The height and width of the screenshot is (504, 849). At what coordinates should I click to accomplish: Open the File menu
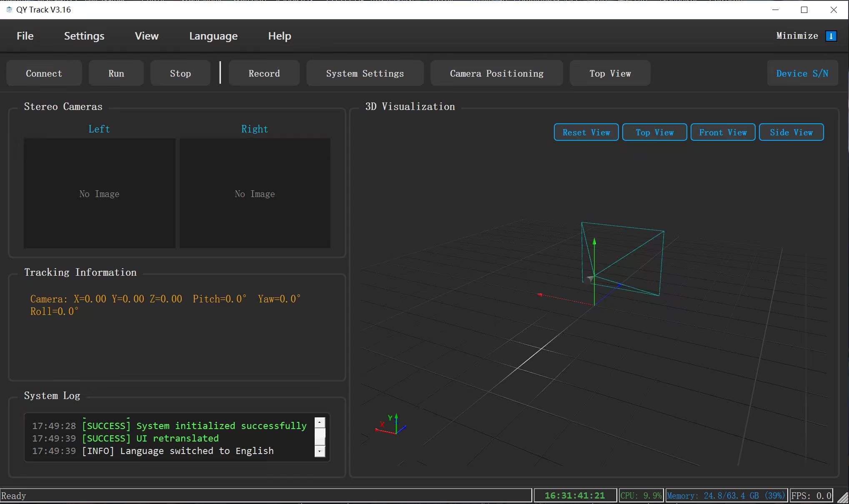coord(25,36)
